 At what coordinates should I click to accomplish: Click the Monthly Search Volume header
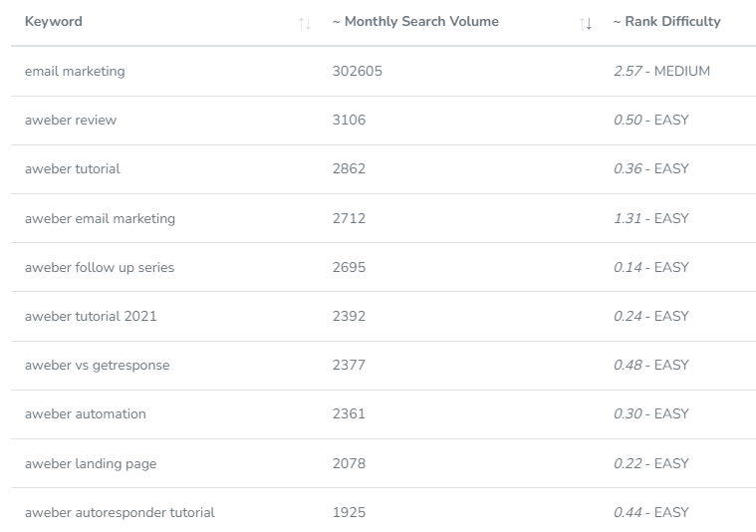click(x=415, y=21)
